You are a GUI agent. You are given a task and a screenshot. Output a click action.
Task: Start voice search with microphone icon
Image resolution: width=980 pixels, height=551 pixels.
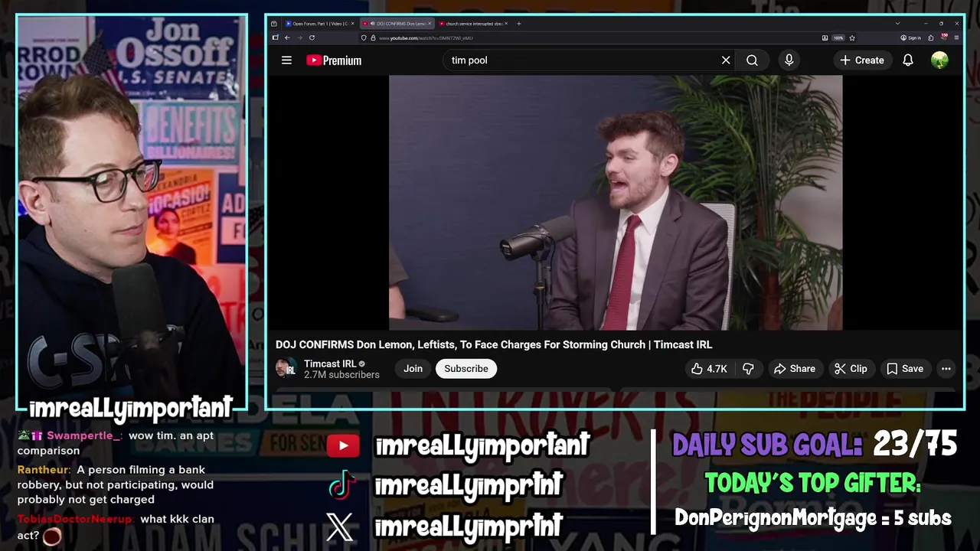(789, 60)
